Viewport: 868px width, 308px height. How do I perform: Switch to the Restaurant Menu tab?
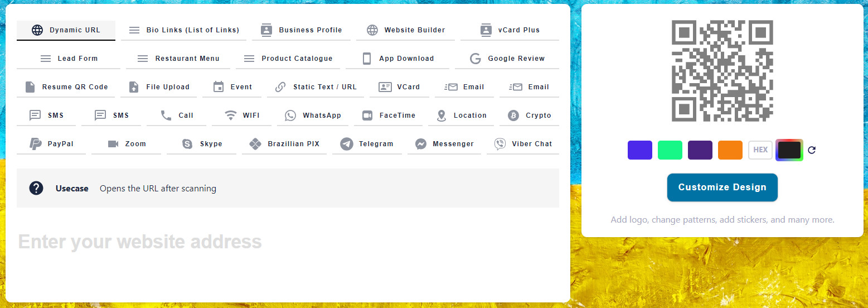[x=178, y=59]
